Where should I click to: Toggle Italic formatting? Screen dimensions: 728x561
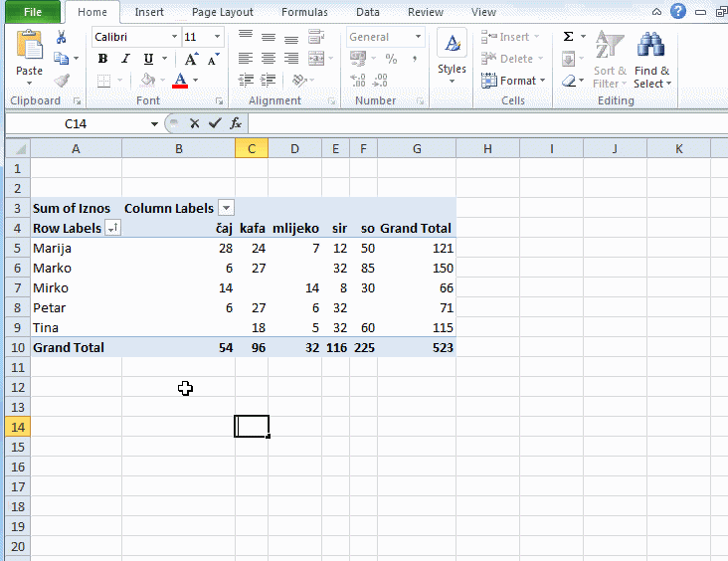tap(125, 59)
